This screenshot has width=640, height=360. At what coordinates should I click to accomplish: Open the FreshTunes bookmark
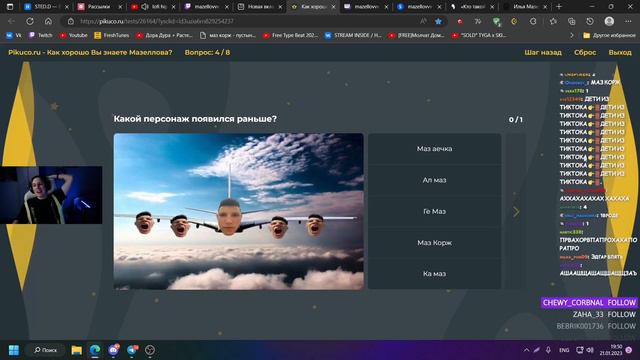click(111, 36)
